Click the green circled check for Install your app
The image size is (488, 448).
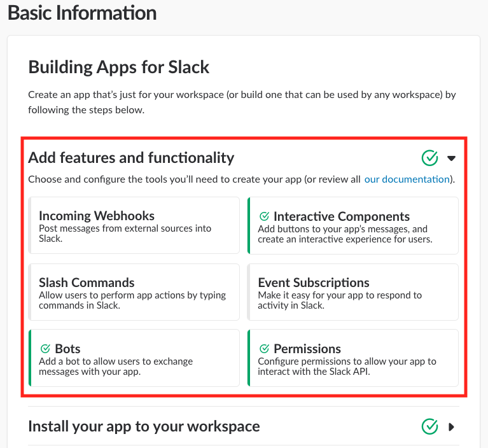(430, 426)
